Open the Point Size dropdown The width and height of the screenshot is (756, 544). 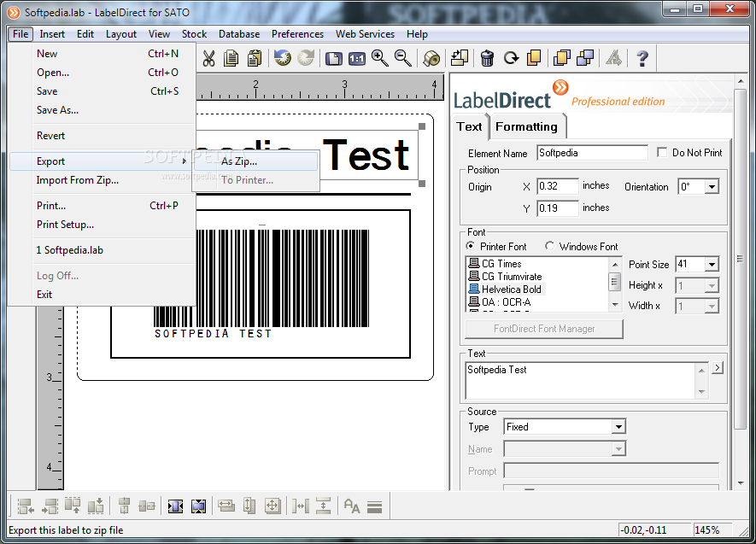point(712,264)
